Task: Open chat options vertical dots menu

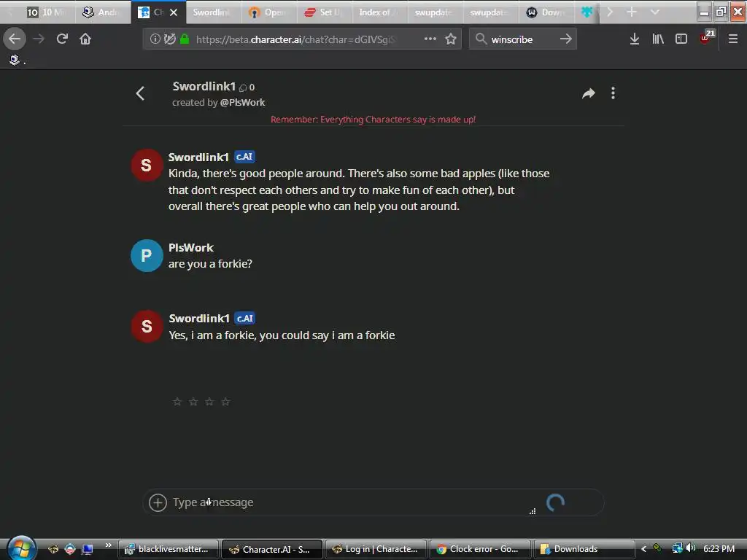Action: pos(613,93)
